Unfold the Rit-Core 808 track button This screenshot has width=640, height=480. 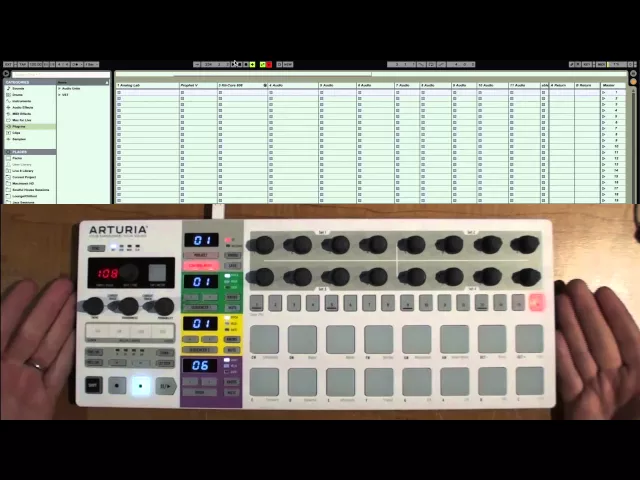265,85
